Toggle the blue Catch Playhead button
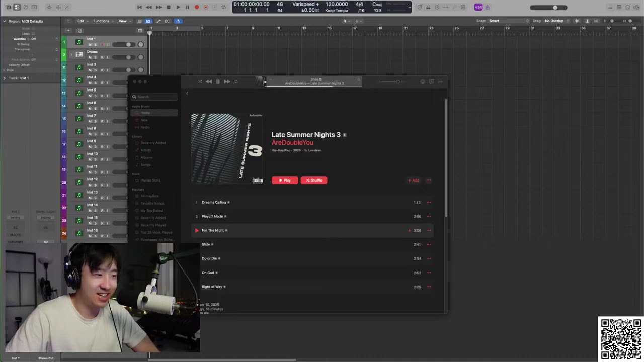 (178, 21)
